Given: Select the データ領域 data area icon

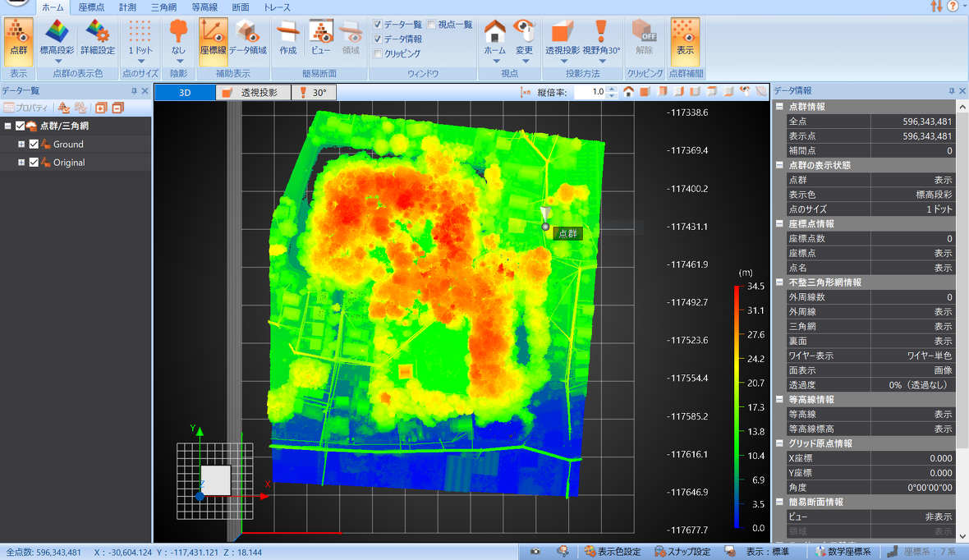Looking at the screenshot, I should (x=247, y=39).
